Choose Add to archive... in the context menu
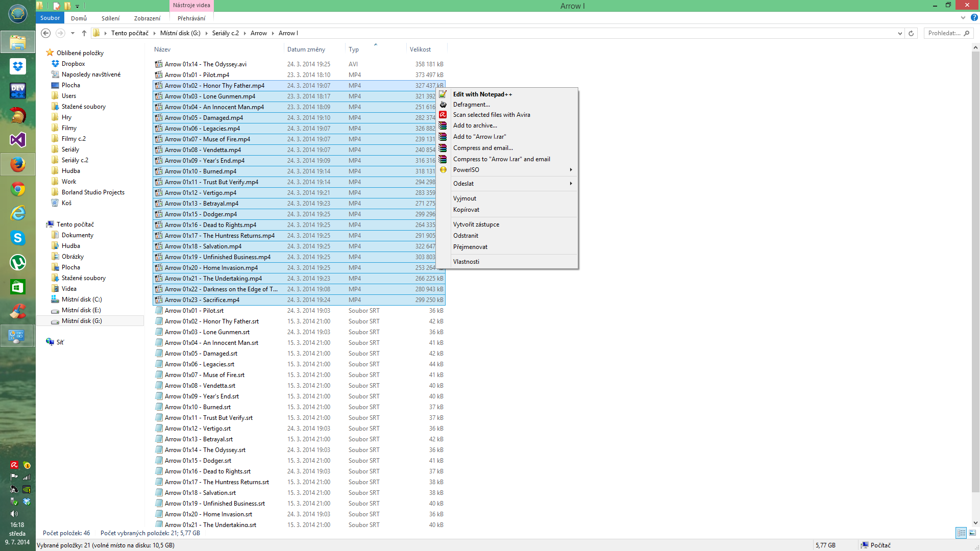Viewport: 980px width, 551px height. click(475, 126)
